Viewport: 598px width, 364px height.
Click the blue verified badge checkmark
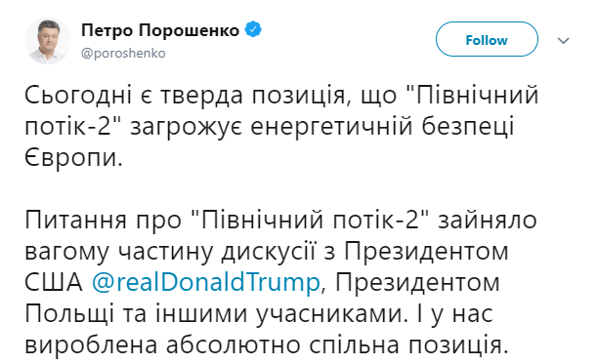pyautogui.click(x=253, y=29)
